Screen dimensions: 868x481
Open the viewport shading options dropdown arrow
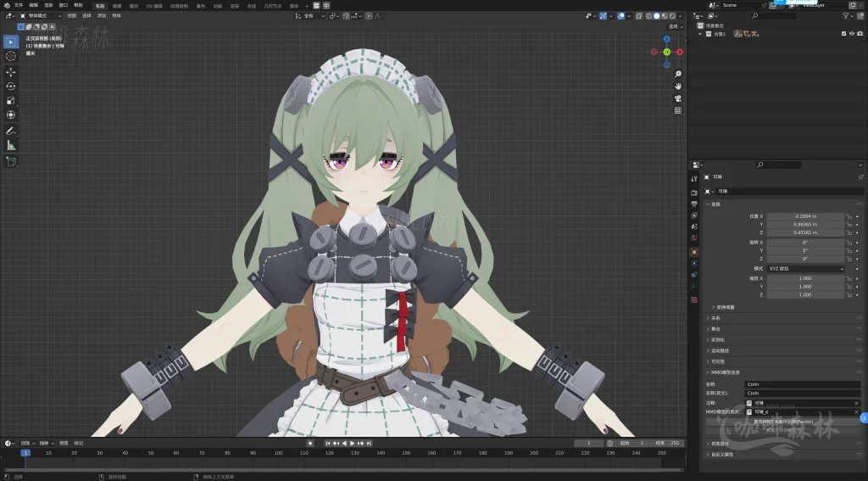click(x=681, y=16)
